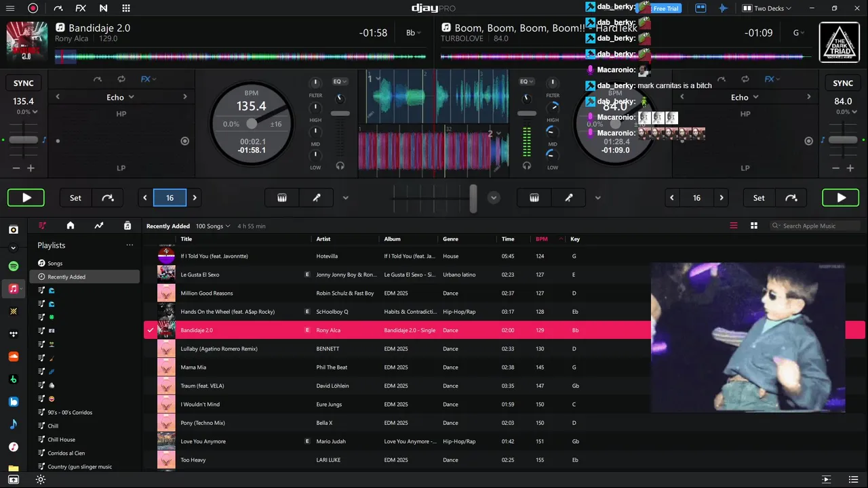Open the FX panel from the top toolbar
Screen dimensions: 868x488
click(81, 8)
